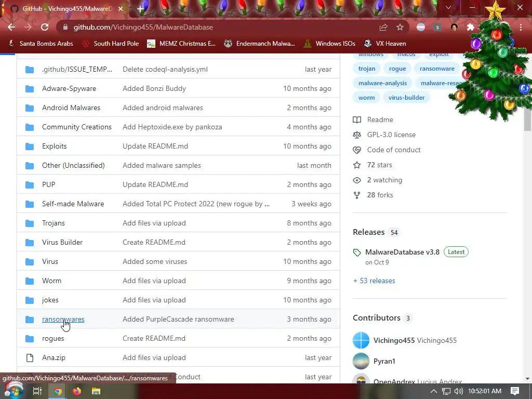Screen dimensions: 532x399
Task: Open Ana.zip file
Action: (54, 357)
